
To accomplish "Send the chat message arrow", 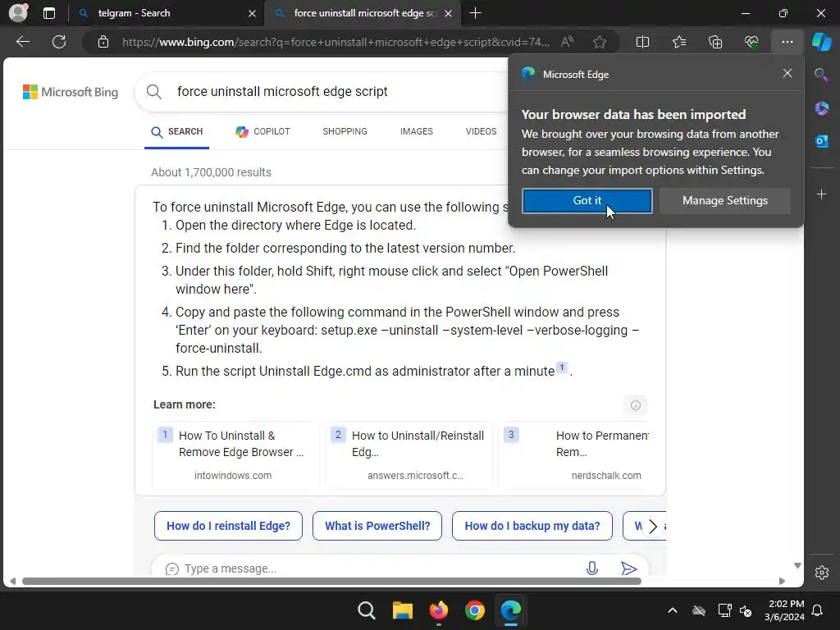I will point(628,568).
